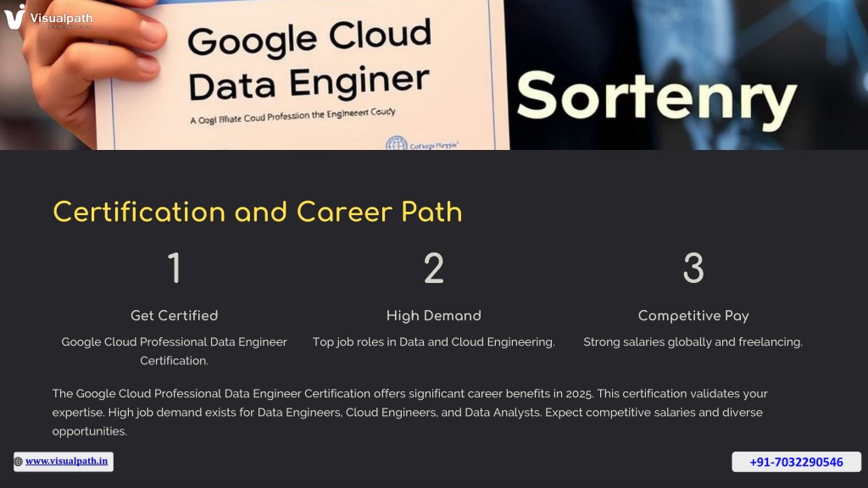This screenshot has height=488, width=868.
Task: Open the www.visualpath.in link
Action: point(66,461)
